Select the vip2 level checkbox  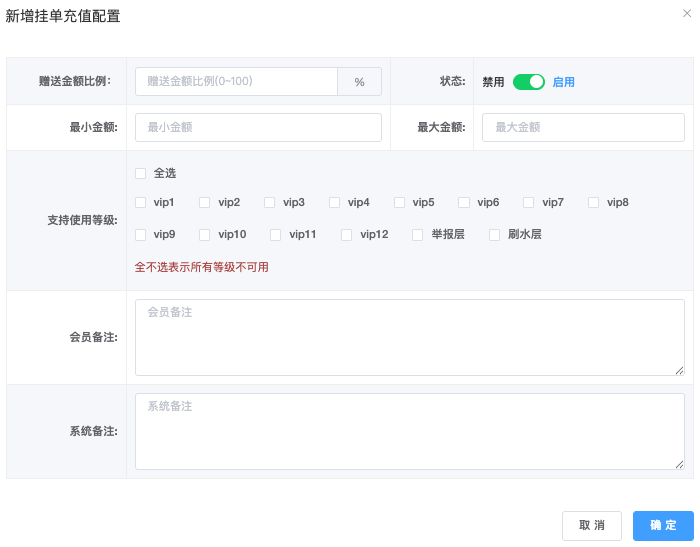coord(205,202)
